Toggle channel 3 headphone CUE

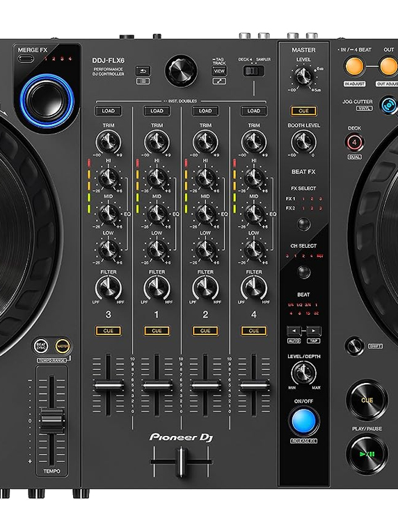tap(108, 331)
